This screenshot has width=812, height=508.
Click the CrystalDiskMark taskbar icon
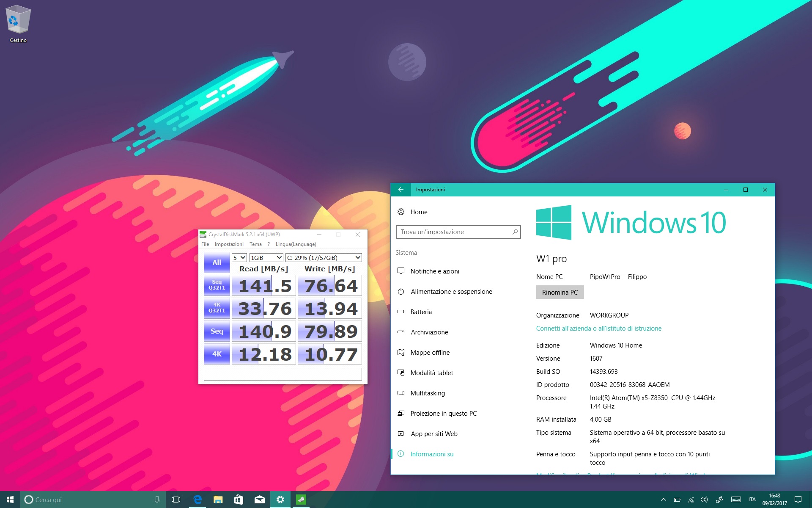(301, 500)
